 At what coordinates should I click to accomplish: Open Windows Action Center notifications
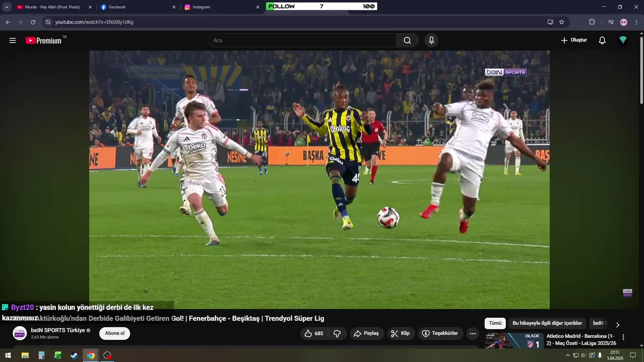tap(633, 355)
